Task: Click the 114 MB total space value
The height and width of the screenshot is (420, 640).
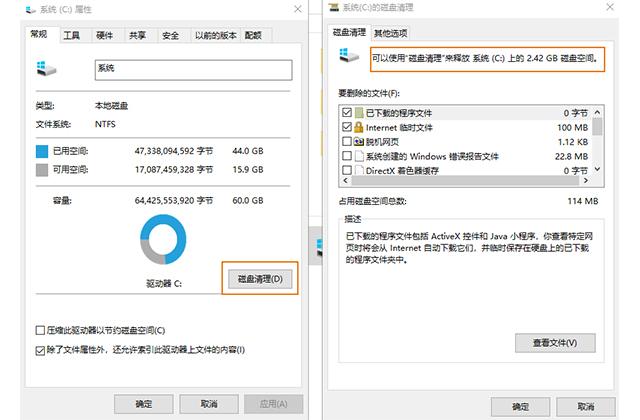Action: tap(582, 201)
